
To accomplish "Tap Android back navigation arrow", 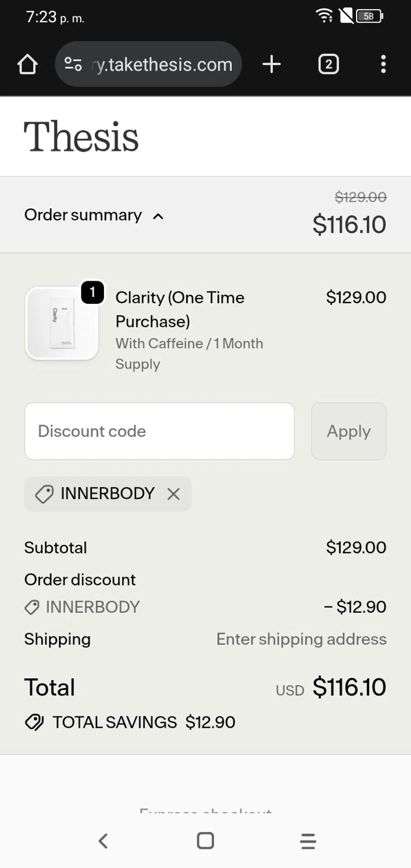I will [x=103, y=841].
